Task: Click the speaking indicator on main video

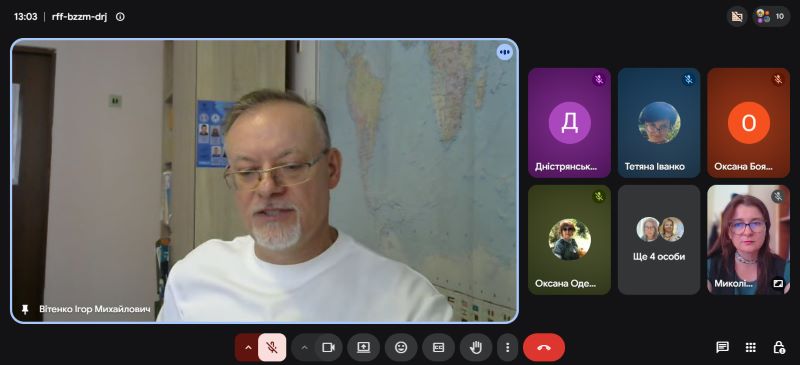Action: tap(505, 52)
